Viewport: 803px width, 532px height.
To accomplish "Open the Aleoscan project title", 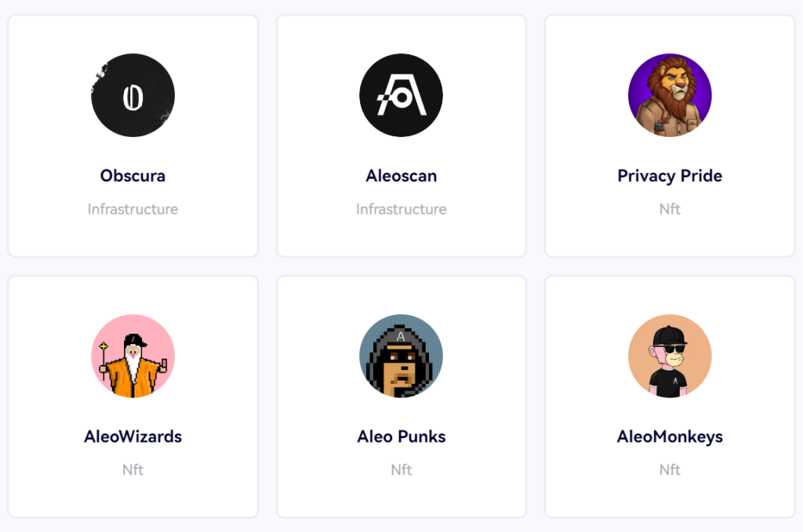I will pyautogui.click(x=401, y=176).
